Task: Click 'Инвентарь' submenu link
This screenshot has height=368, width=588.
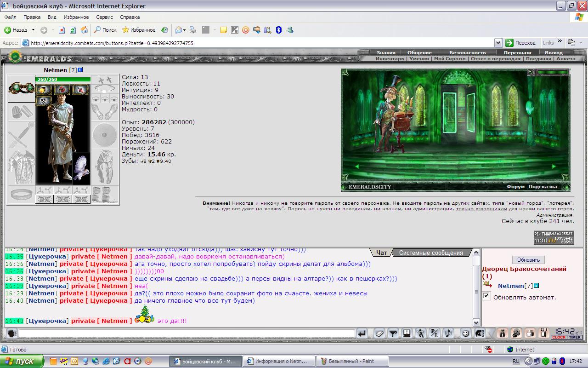Action: coord(390,59)
